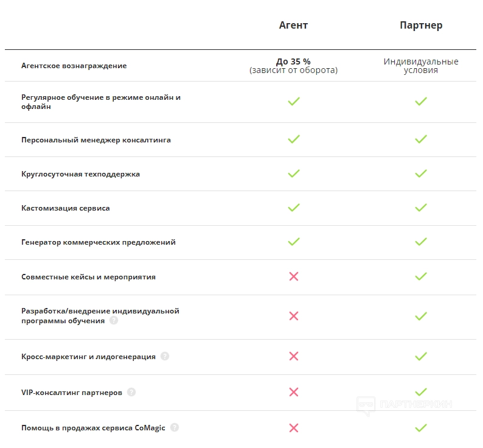Click the Генератор коммерческих предложений label

pyautogui.click(x=99, y=242)
